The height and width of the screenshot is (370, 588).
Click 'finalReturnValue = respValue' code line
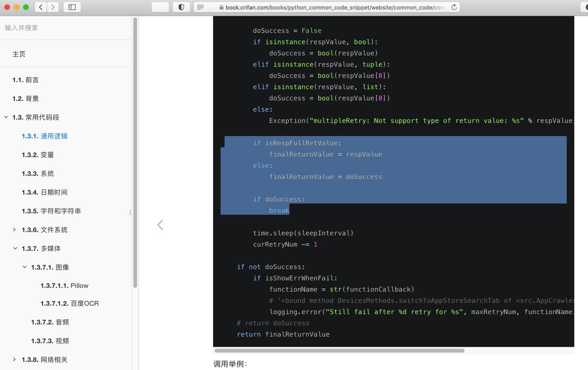[326, 154]
